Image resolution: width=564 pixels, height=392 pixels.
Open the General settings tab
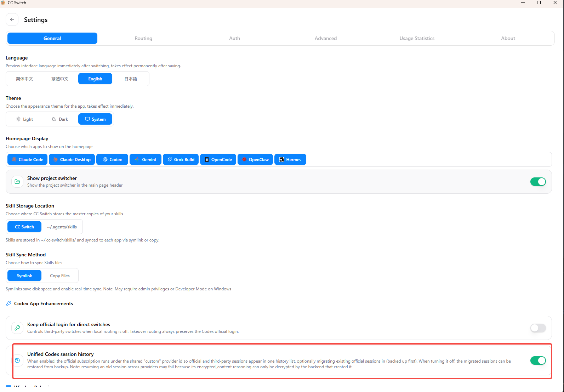pyautogui.click(x=52, y=38)
